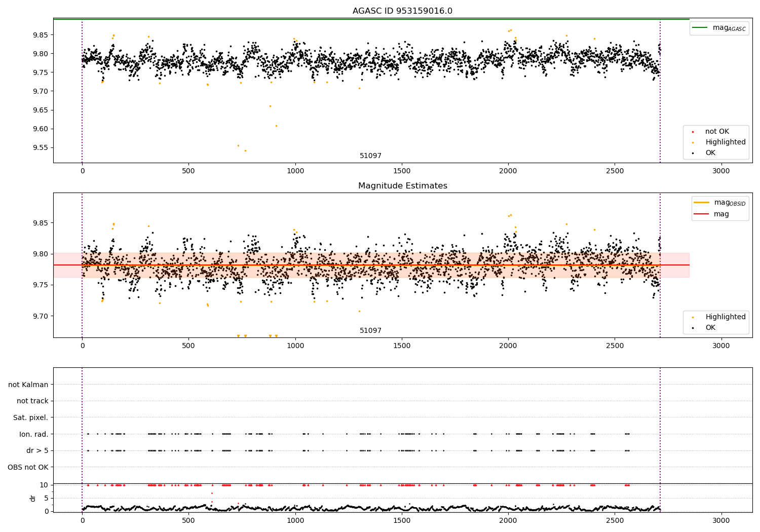Click the 9.60 tick on top plot
This screenshot has width=760, height=532.
[x=40, y=129]
